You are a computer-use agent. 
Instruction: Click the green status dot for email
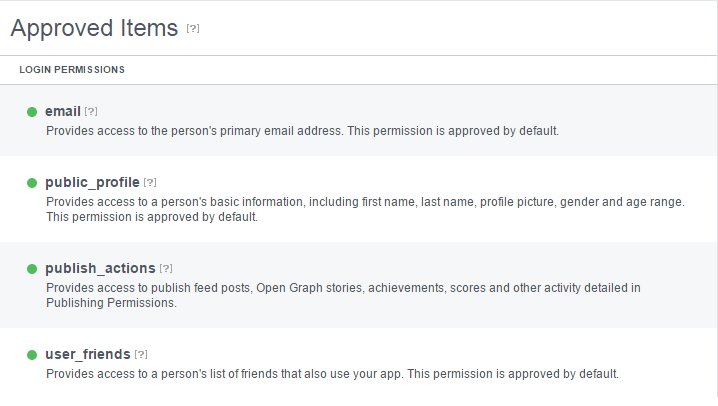(32, 111)
